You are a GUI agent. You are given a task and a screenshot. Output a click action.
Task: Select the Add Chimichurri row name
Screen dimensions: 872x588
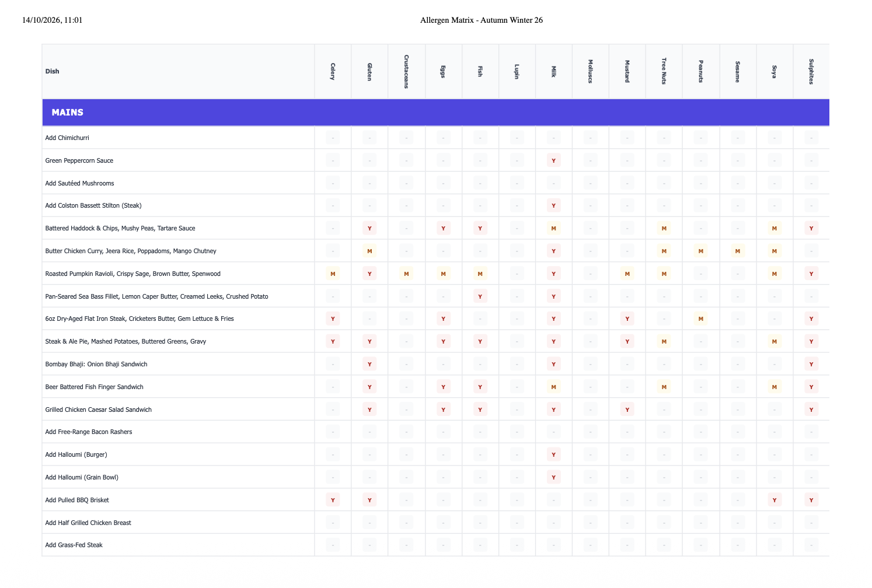(67, 138)
